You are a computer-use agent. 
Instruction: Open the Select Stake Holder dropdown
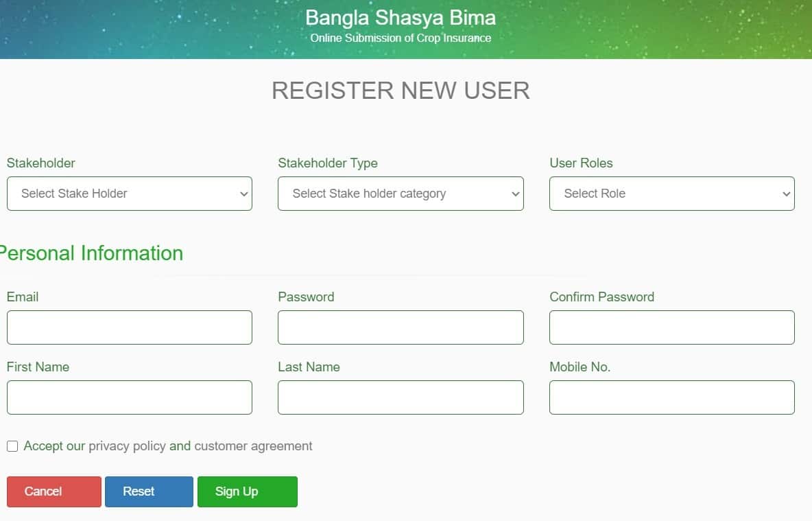pos(129,194)
